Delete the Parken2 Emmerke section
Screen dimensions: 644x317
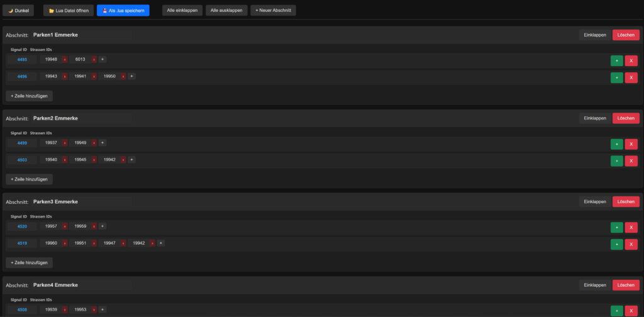[625, 118]
